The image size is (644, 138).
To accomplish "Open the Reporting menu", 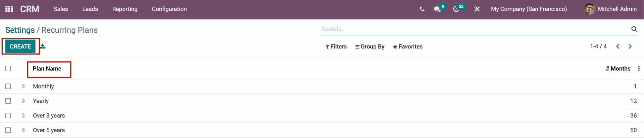I will [x=125, y=9].
